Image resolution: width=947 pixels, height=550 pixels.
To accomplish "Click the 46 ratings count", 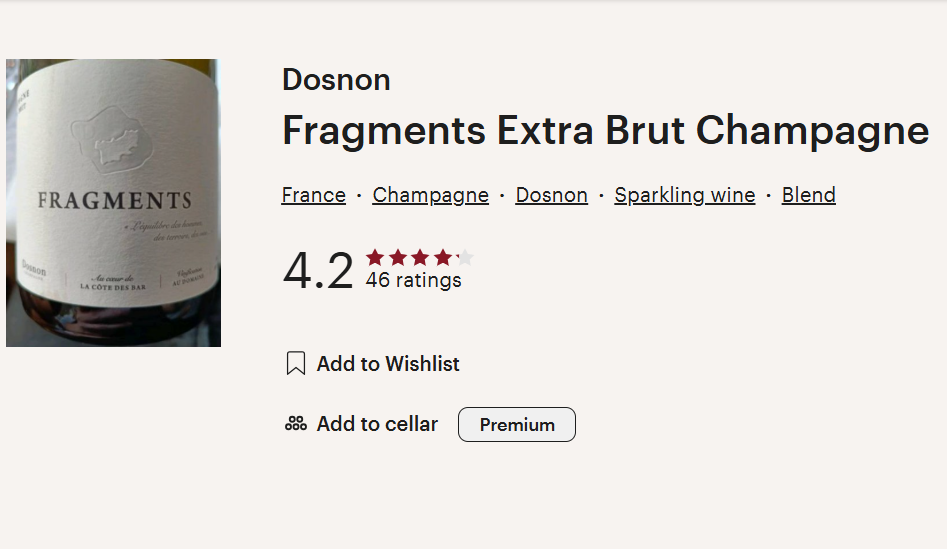I will tap(414, 280).
